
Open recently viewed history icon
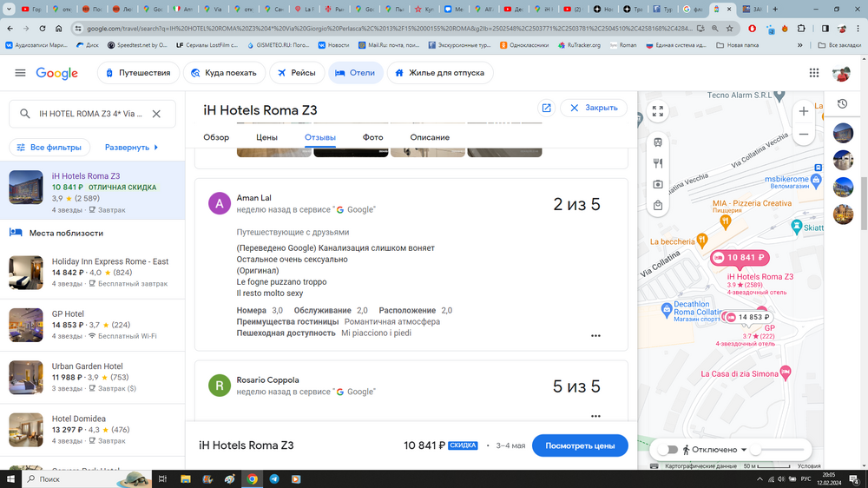point(843,104)
